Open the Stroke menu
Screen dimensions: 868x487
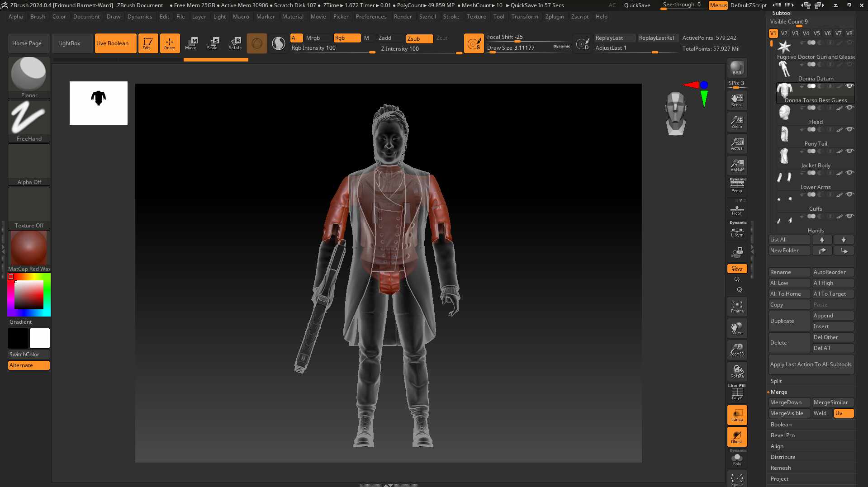click(x=451, y=17)
